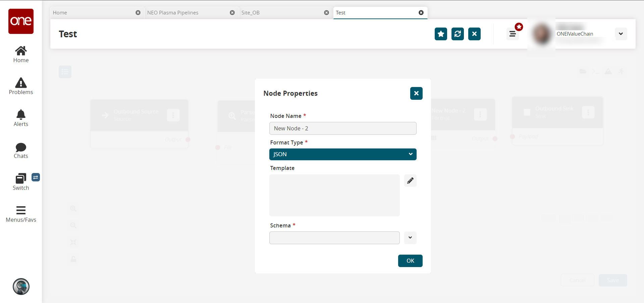644x303 pixels.
Task: Edit the Template with pencil icon
Action: tap(410, 181)
